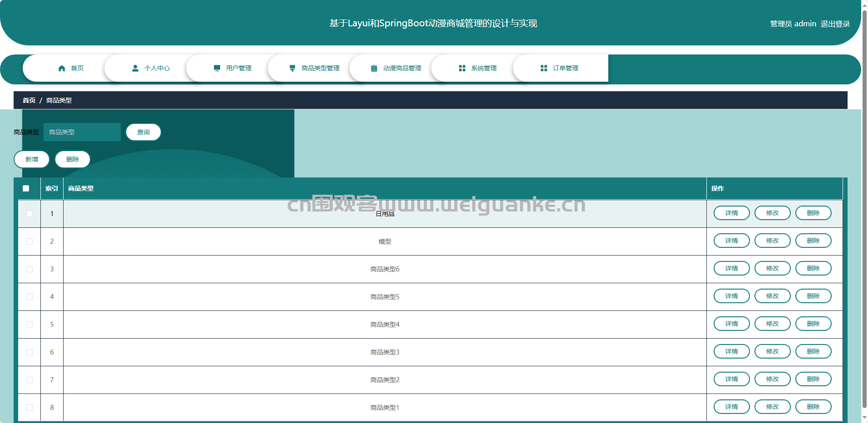Click the grid icon for 订单管理
Screen dimensions: 868x423
pyautogui.click(x=544, y=68)
